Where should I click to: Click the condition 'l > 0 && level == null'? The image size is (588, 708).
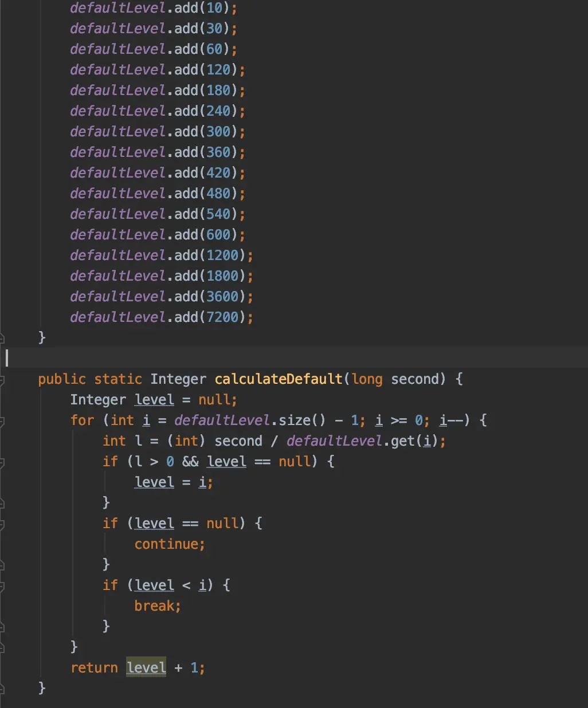[x=222, y=462]
